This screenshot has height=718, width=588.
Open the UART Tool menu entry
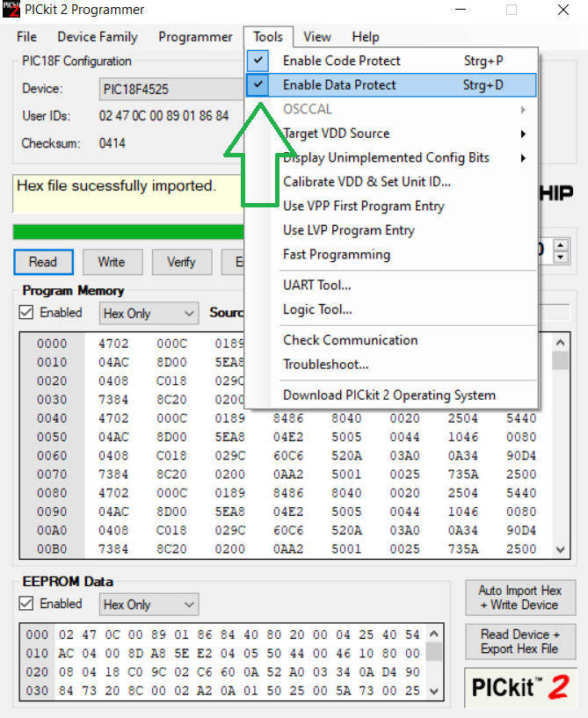click(x=317, y=285)
